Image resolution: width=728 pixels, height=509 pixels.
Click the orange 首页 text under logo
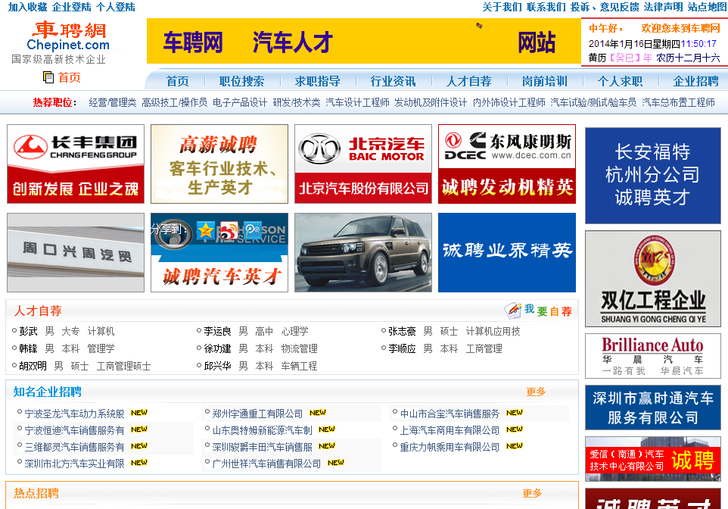coord(69,78)
